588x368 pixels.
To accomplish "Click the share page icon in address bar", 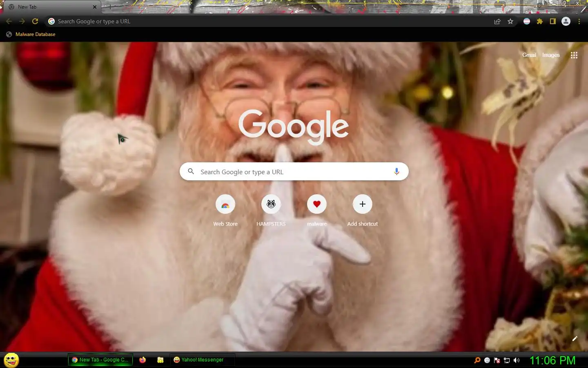I will click(497, 21).
